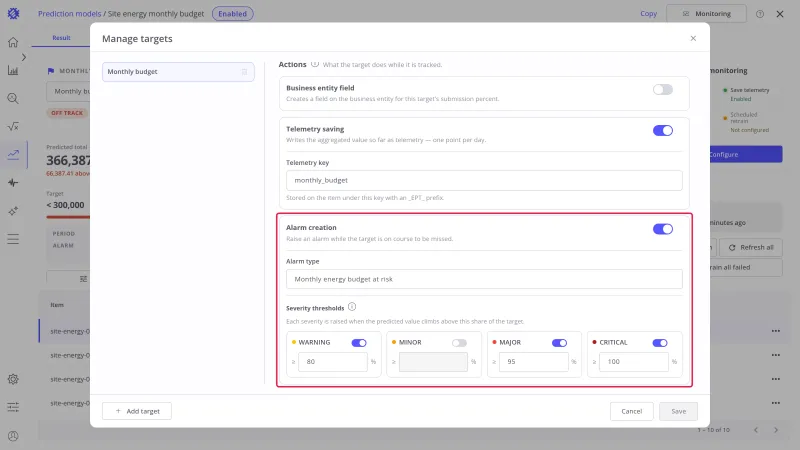Click the Telemetry key input field

(x=484, y=181)
